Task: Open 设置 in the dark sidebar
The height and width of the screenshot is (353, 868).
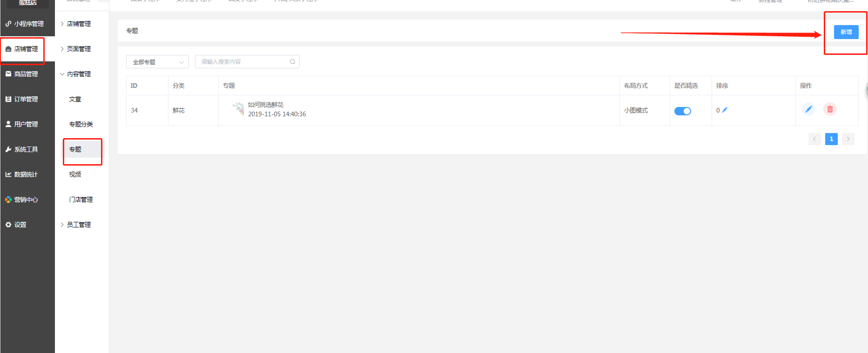Action: coord(27,225)
